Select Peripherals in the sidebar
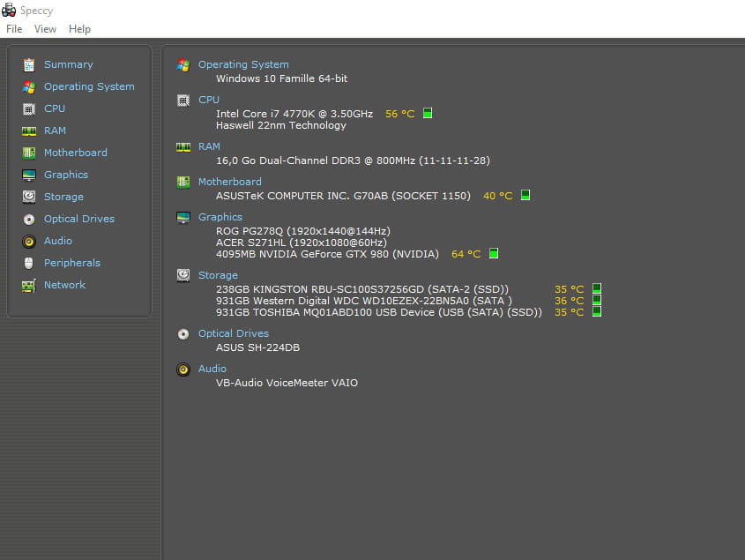Viewport: 745px width, 560px height. coord(72,263)
